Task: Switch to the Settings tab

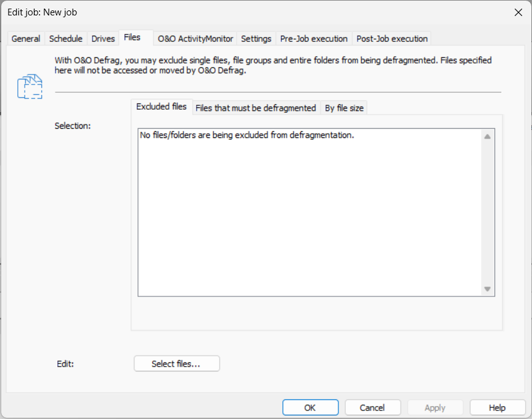Action: tap(256, 39)
